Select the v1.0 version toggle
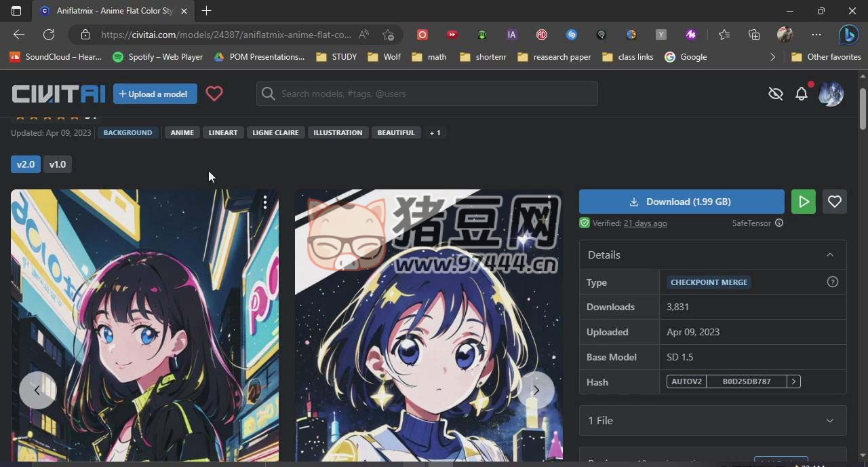 (x=58, y=164)
